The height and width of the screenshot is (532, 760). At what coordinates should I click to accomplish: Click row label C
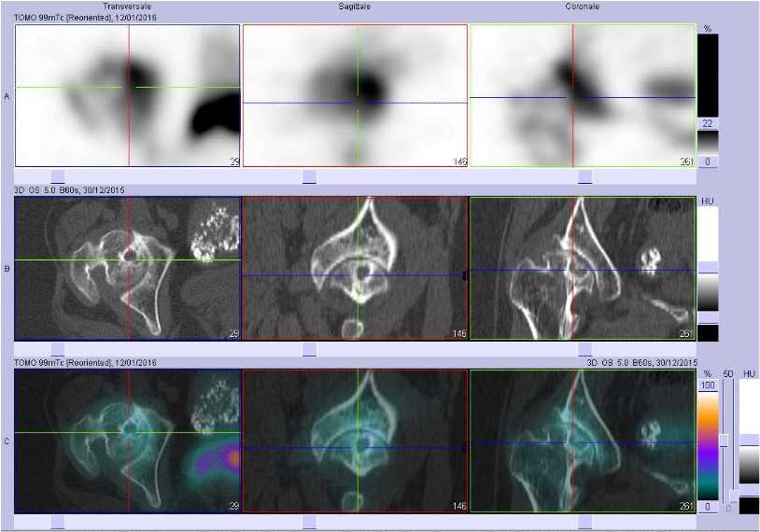pyautogui.click(x=7, y=441)
